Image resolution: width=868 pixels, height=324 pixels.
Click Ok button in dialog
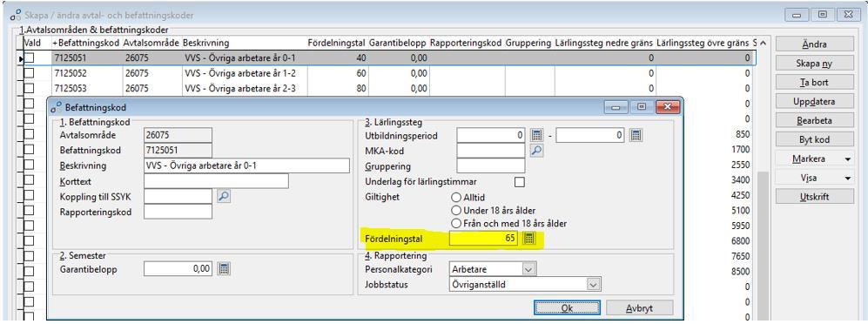coord(567,307)
